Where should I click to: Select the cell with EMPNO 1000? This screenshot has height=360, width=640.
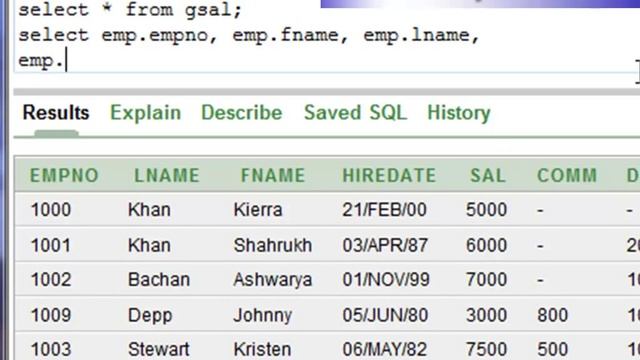[x=51, y=210]
